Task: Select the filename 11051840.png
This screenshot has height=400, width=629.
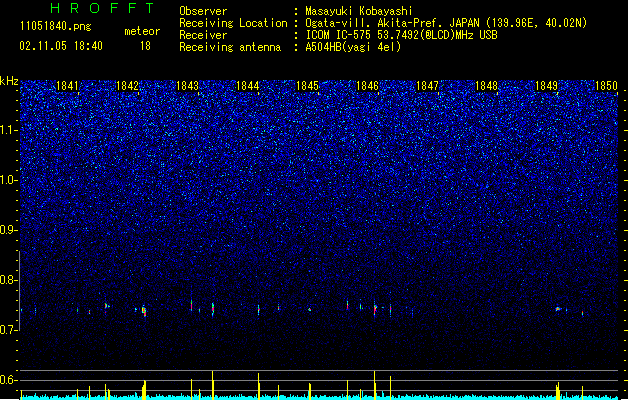Action: point(55,26)
